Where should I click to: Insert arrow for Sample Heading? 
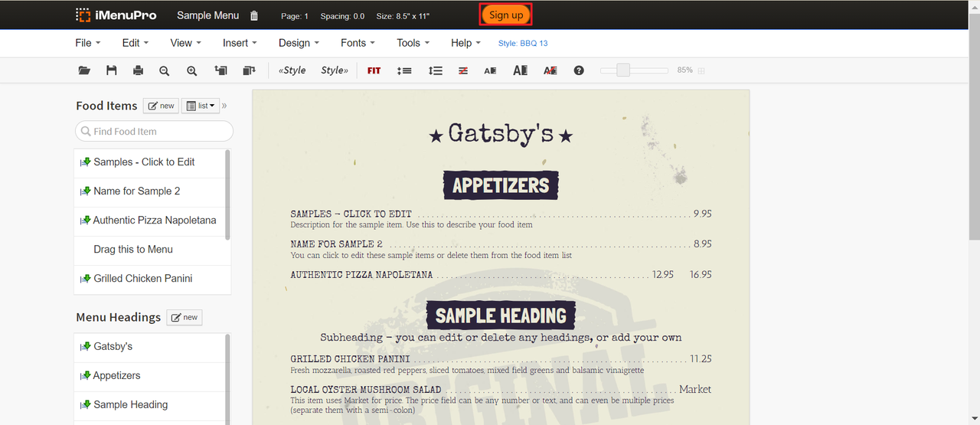pyautogui.click(x=86, y=404)
